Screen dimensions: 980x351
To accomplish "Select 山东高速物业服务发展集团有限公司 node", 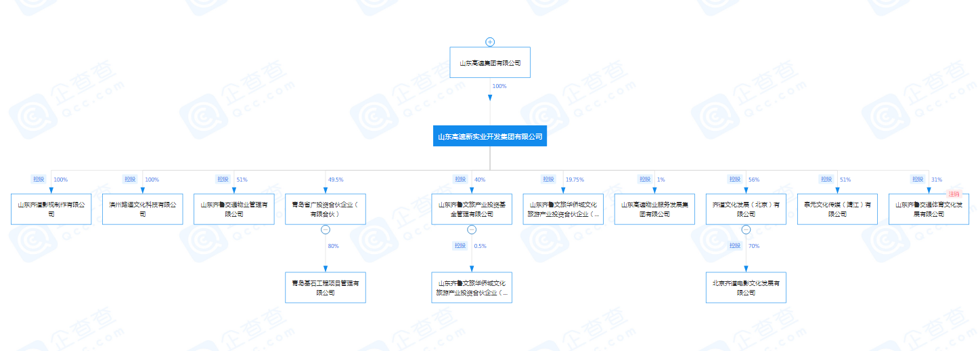I will [654, 209].
